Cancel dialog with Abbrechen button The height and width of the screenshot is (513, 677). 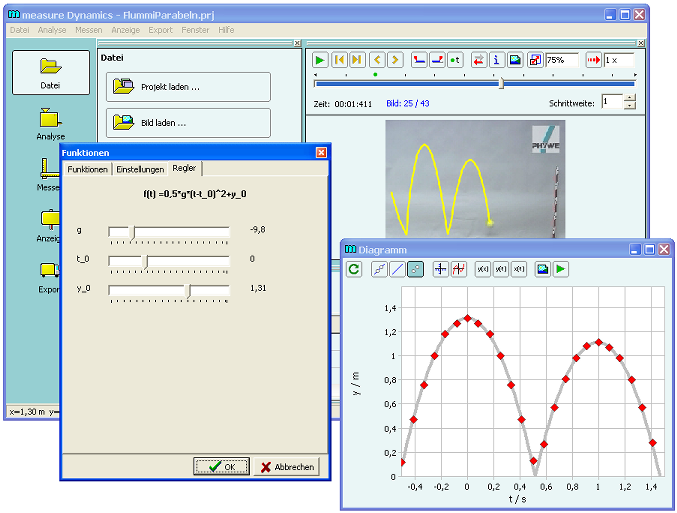[287, 467]
